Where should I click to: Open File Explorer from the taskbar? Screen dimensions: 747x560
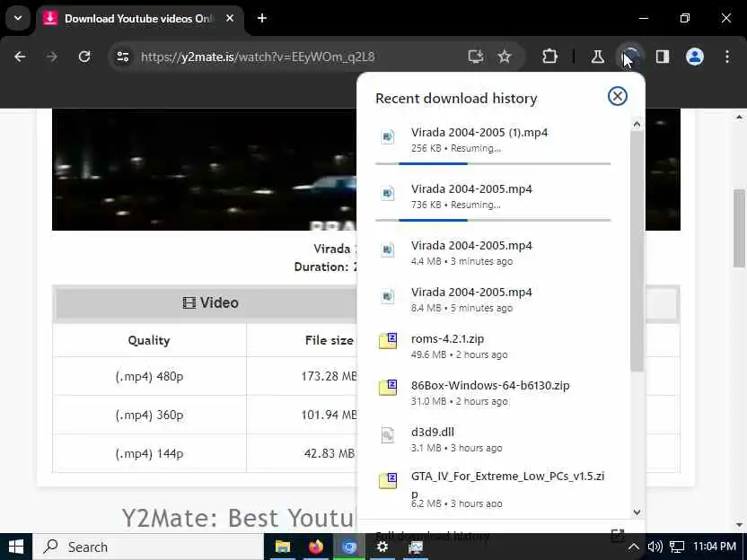pos(283,547)
